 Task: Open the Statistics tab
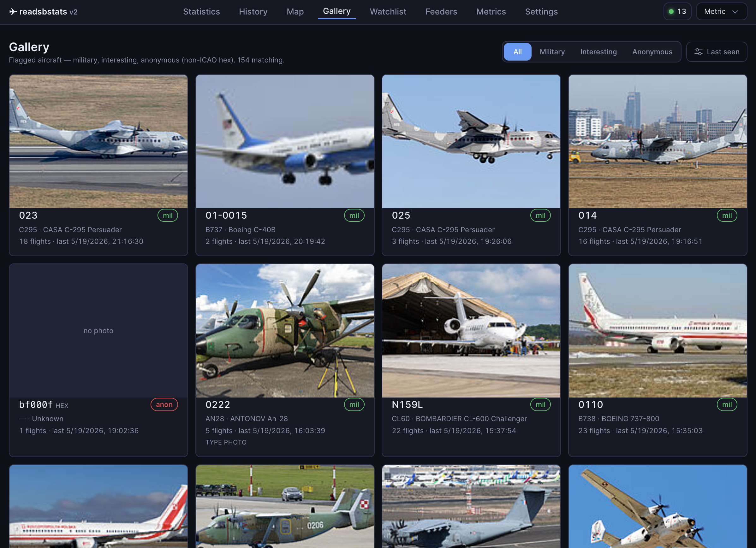201,12
